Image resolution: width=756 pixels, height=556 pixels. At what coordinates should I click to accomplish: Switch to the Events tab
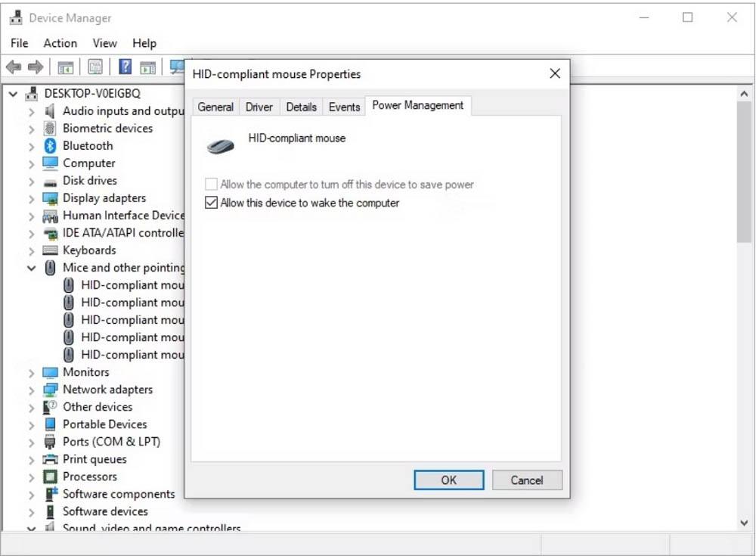(344, 107)
